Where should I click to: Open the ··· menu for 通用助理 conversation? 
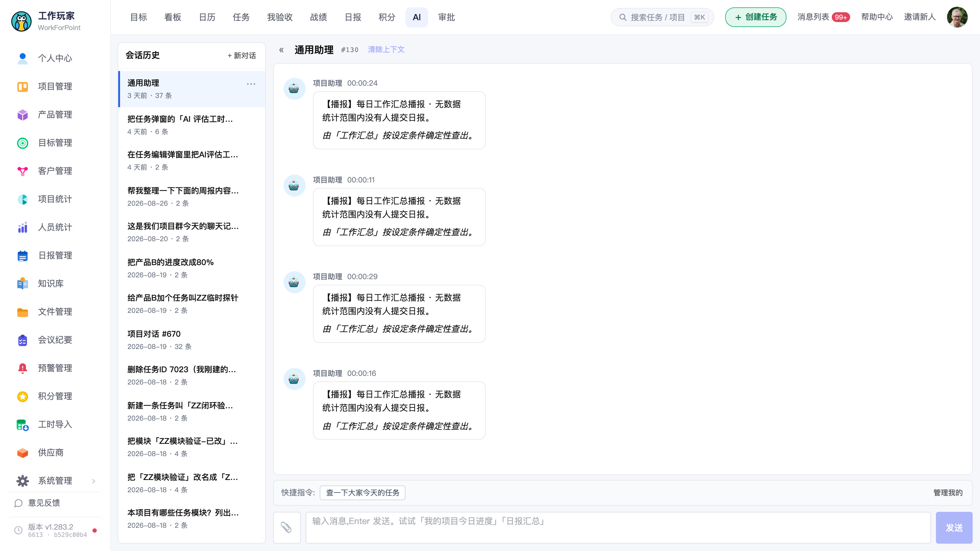251,84
